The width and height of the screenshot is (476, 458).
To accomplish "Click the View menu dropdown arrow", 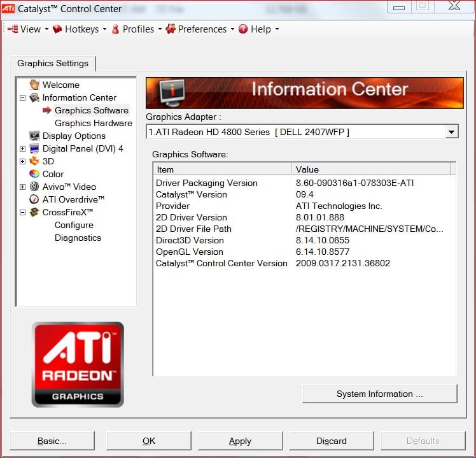I will click(x=46, y=29).
